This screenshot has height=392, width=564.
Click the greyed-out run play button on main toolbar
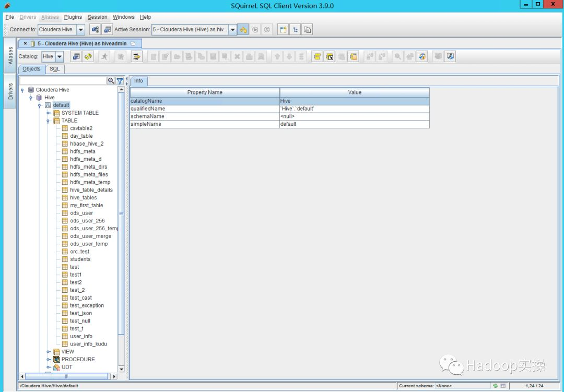(255, 29)
